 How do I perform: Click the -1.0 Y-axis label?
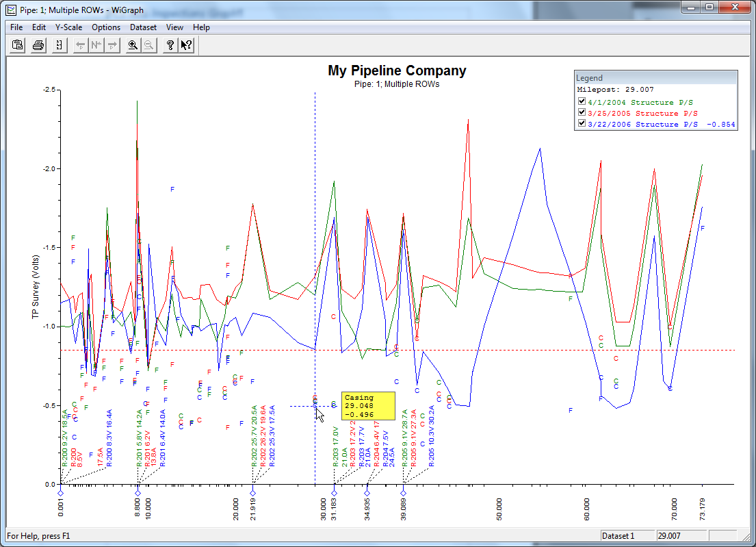tap(49, 327)
